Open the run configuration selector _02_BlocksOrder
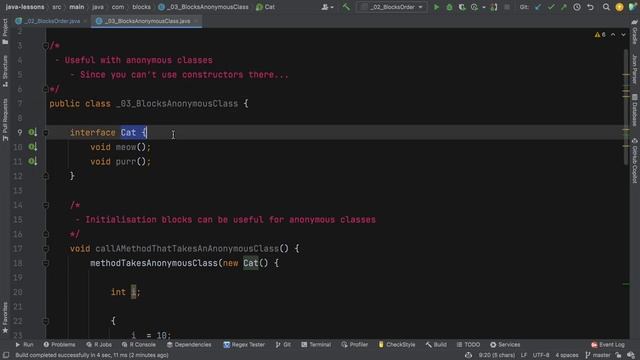 (x=392, y=7)
